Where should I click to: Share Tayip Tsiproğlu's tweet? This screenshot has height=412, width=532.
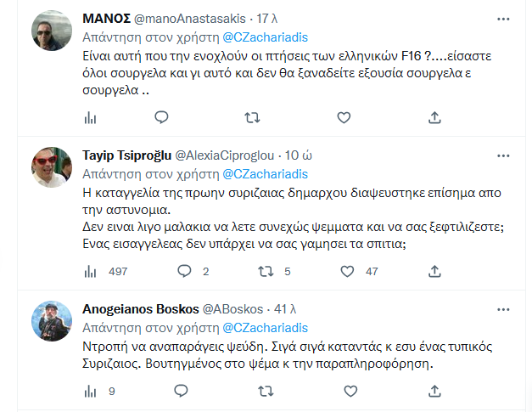tap(435, 271)
